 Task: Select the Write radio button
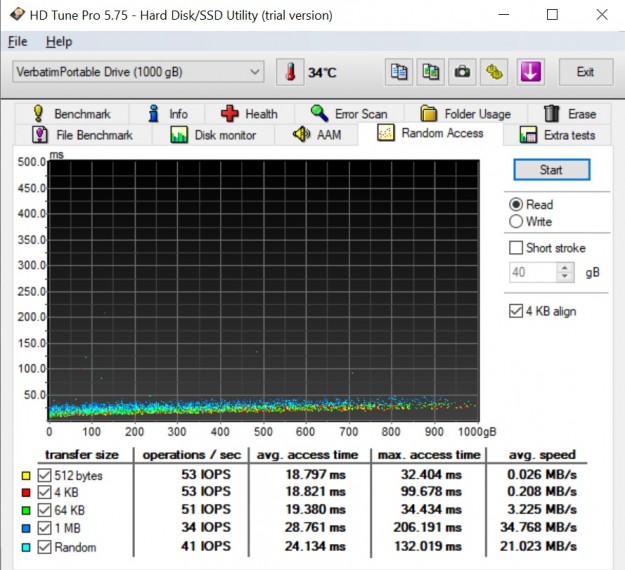click(516, 222)
